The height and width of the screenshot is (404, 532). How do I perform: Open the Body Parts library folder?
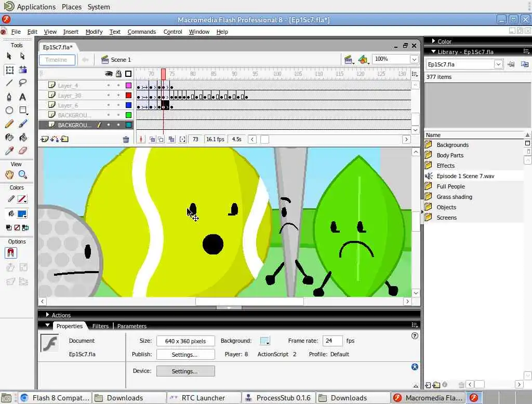click(449, 155)
